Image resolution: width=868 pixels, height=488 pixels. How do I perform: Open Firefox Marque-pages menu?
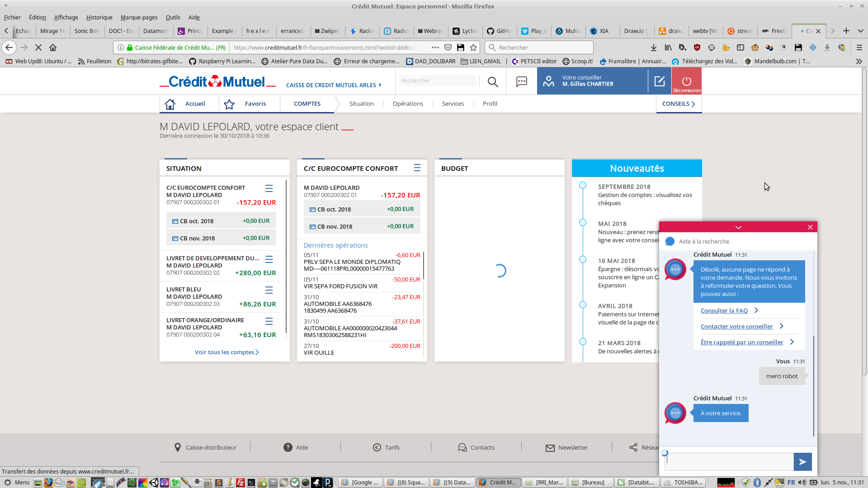coord(139,17)
